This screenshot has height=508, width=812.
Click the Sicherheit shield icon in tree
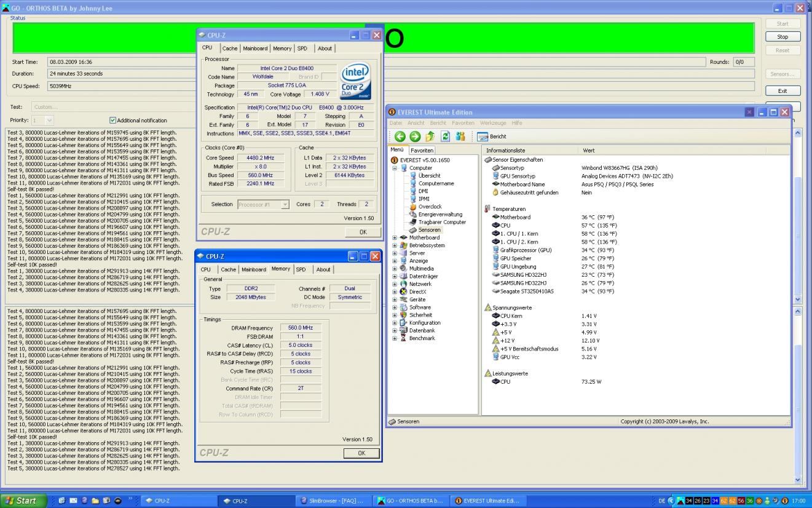tap(404, 315)
